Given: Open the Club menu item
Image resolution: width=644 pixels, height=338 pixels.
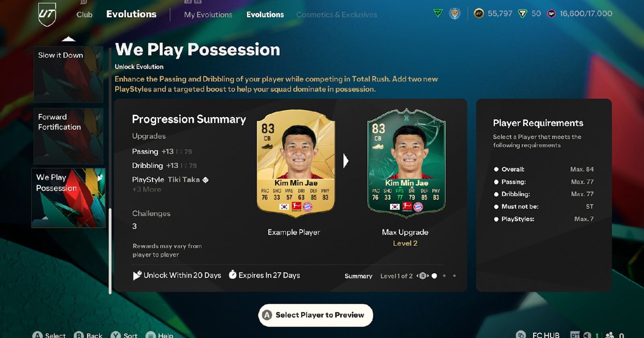Looking at the screenshot, I should [x=85, y=14].
